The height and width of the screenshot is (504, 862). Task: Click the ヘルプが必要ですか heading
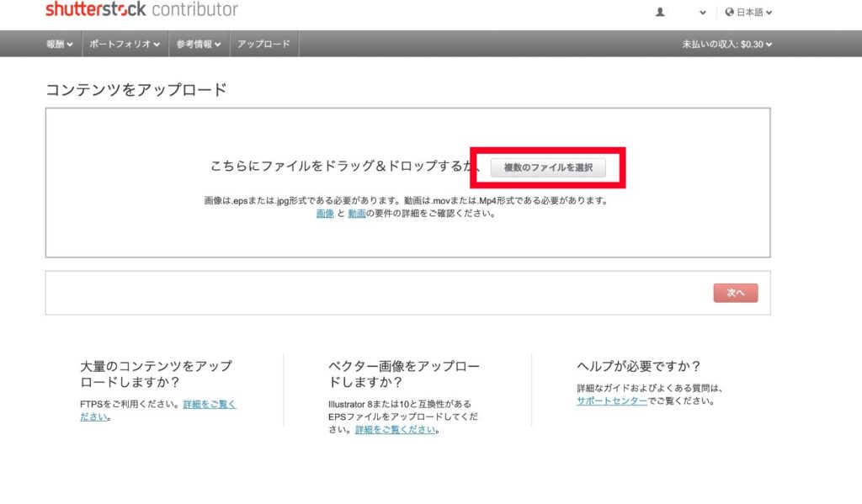638,366
